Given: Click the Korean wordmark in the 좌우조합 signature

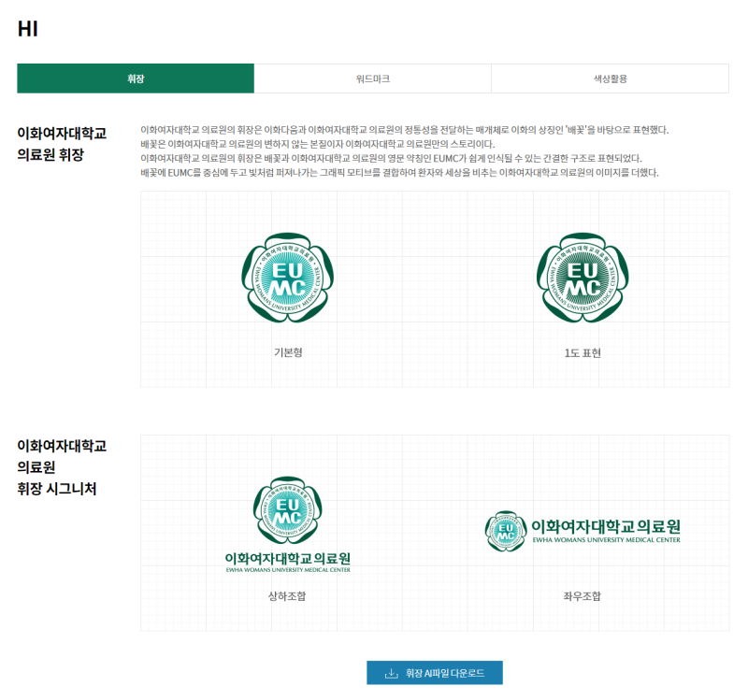Looking at the screenshot, I should (x=605, y=526).
